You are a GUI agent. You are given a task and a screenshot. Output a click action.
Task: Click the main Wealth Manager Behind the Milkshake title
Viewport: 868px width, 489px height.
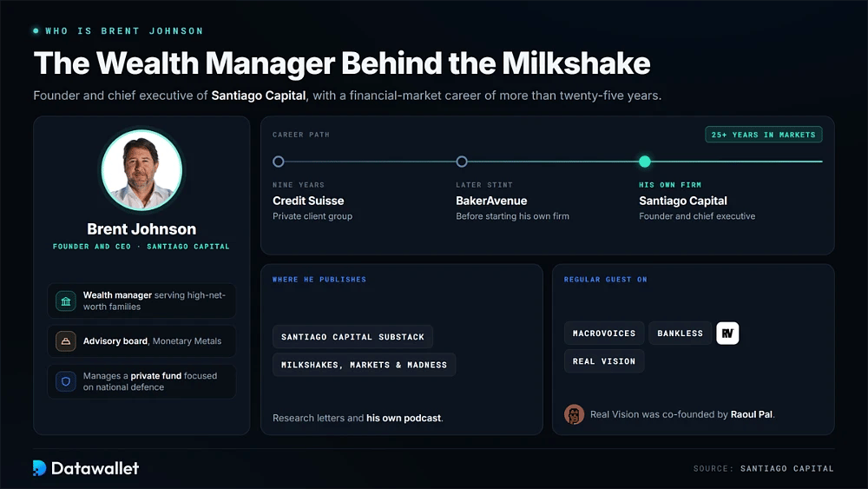pos(341,63)
